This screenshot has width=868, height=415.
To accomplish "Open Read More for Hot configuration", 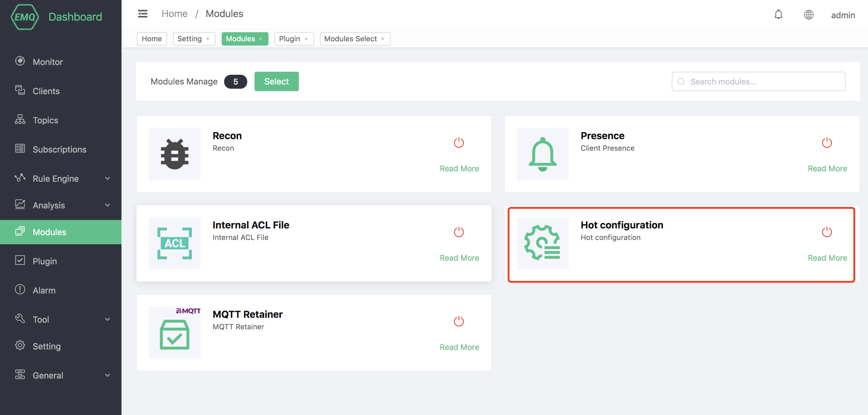I will 827,258.
